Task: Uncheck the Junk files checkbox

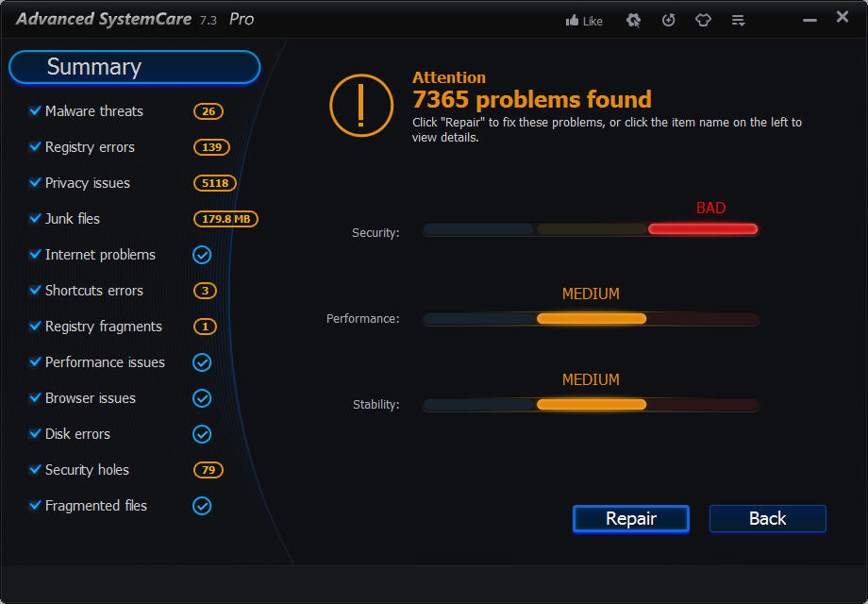Action: tap(35, 218)
